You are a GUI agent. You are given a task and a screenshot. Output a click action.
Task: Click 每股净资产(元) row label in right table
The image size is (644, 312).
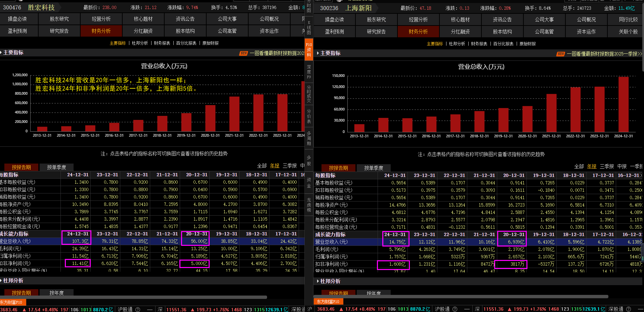331,205
